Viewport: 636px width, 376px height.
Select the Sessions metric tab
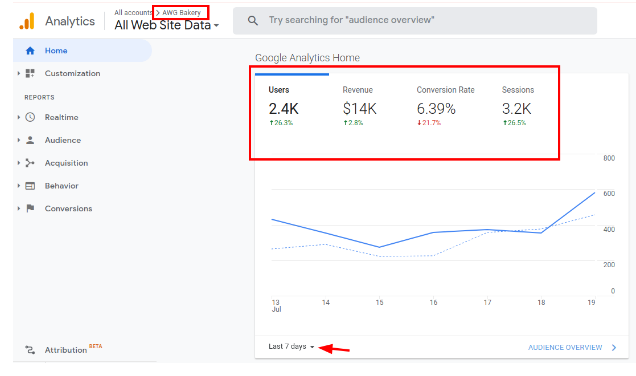(518, 106)
